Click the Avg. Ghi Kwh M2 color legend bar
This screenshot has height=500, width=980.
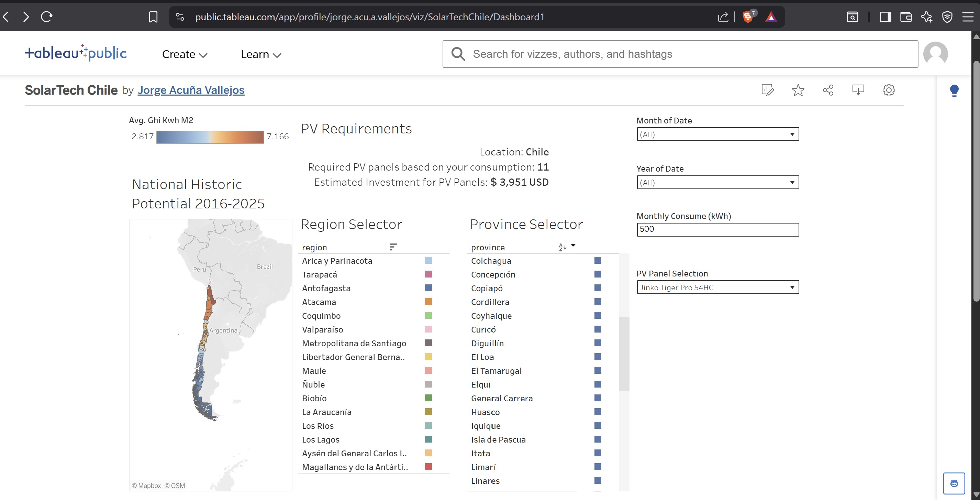click(210, 137)
